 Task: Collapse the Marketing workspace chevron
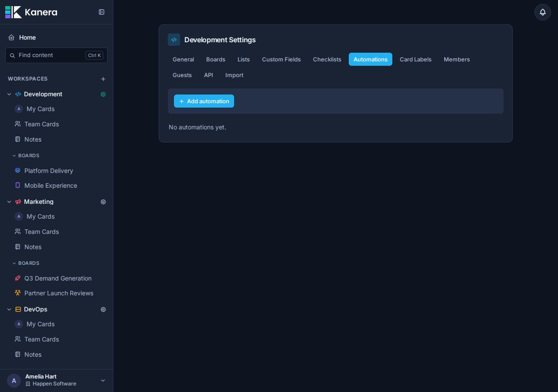[x=9, y=202]
